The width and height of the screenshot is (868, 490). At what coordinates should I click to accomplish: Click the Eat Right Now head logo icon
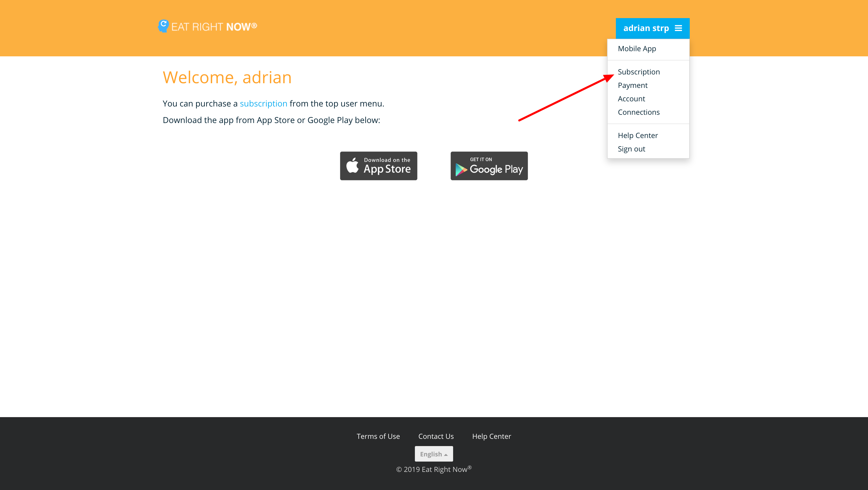tap(164, 26)
